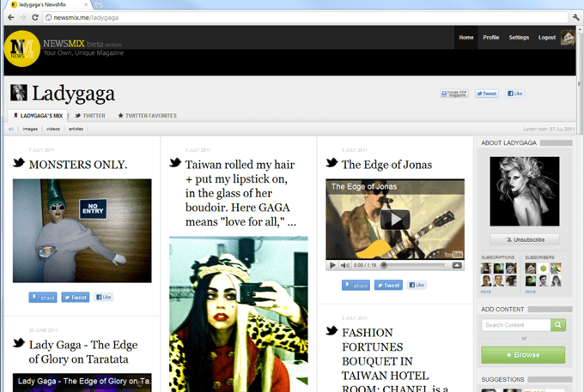Tweet the MONSTERS ONLY post
This screenshot has width=584, height=392.
(x=76, y=297)
